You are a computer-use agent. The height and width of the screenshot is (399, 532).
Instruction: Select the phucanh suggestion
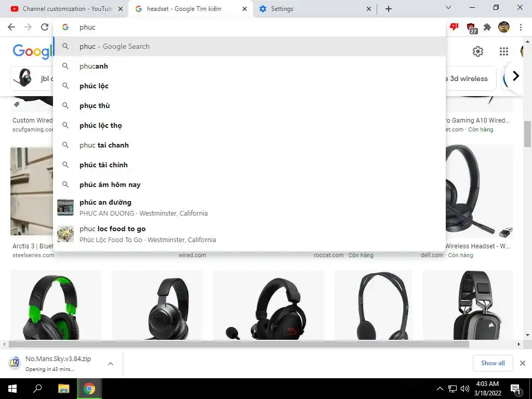249,66
